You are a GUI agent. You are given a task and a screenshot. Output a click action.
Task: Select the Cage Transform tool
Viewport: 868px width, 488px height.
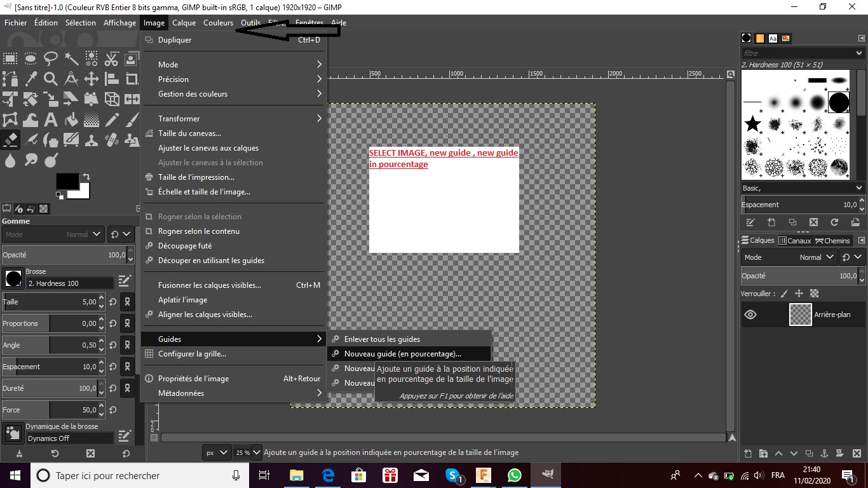pyautogui.click(x=10, y=119)
